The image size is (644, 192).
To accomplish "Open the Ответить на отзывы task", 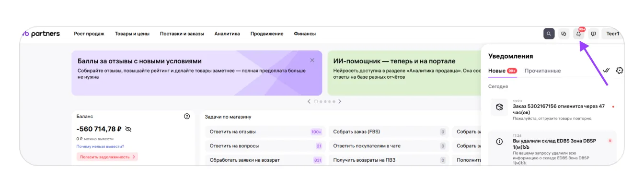I will (265, 132).
